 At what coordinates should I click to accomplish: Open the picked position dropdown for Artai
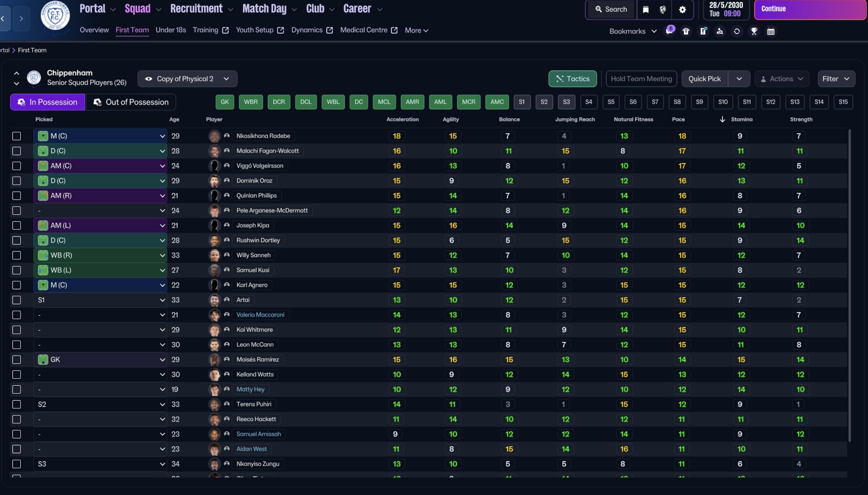(x=100, y=300)
